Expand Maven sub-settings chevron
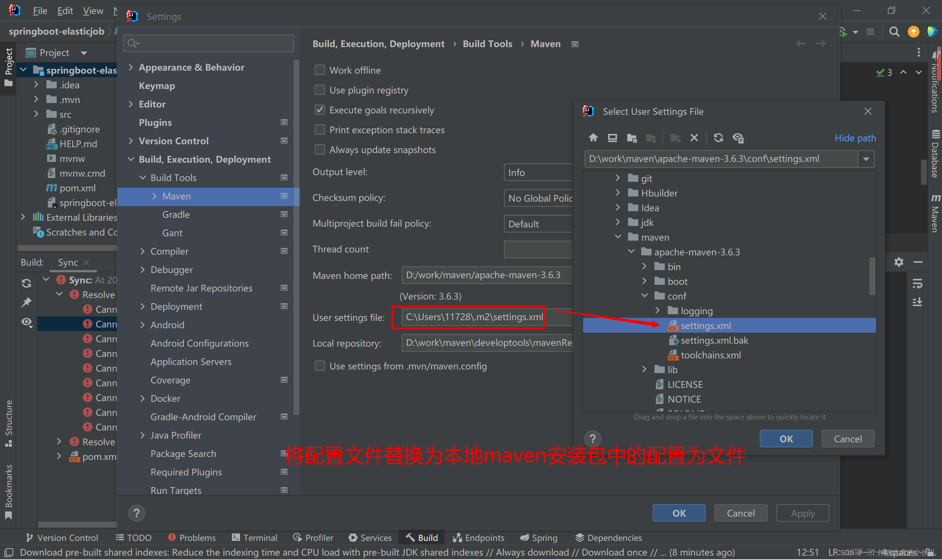 [154, 196]
